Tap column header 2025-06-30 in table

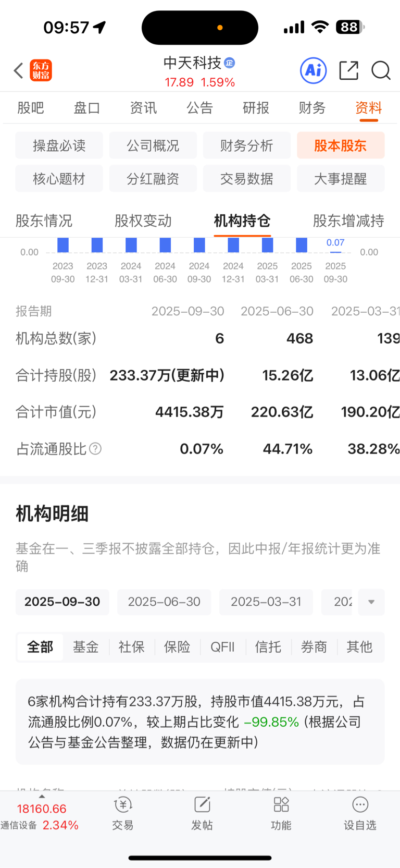click(x=277, y=311)
